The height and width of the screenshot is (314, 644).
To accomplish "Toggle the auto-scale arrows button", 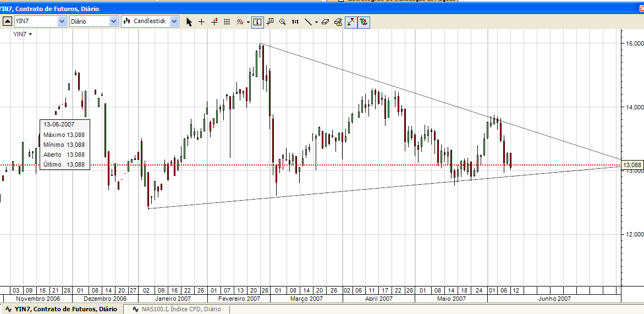I will click(351, 22).
